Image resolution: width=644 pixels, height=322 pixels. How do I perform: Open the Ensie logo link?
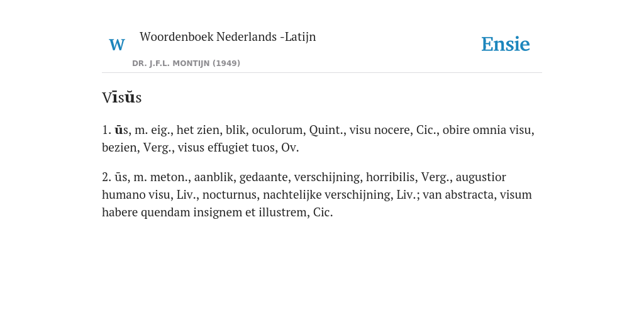click(505, 44)
